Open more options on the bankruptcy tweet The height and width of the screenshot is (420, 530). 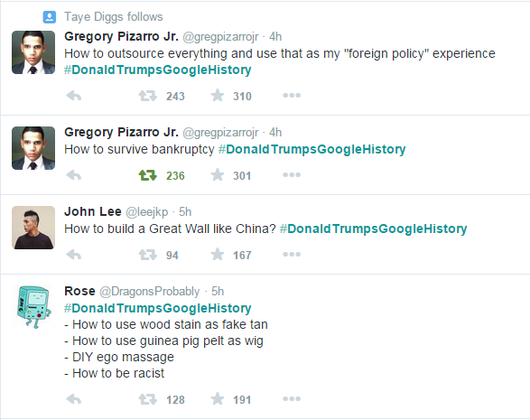click(292, 175)
